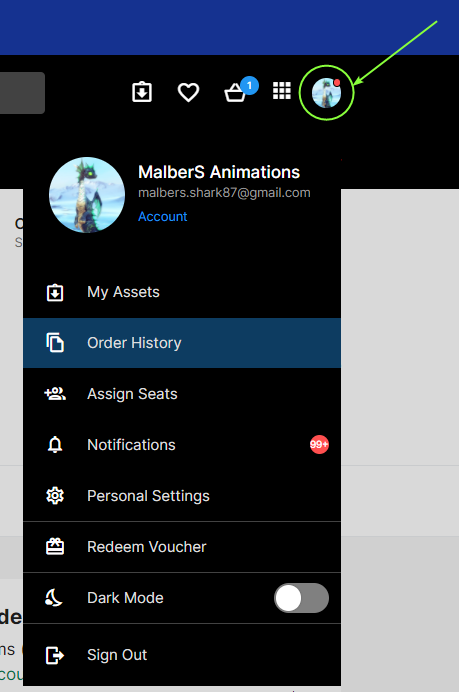Click the Dark Mode moon icon

coord(54,598)
